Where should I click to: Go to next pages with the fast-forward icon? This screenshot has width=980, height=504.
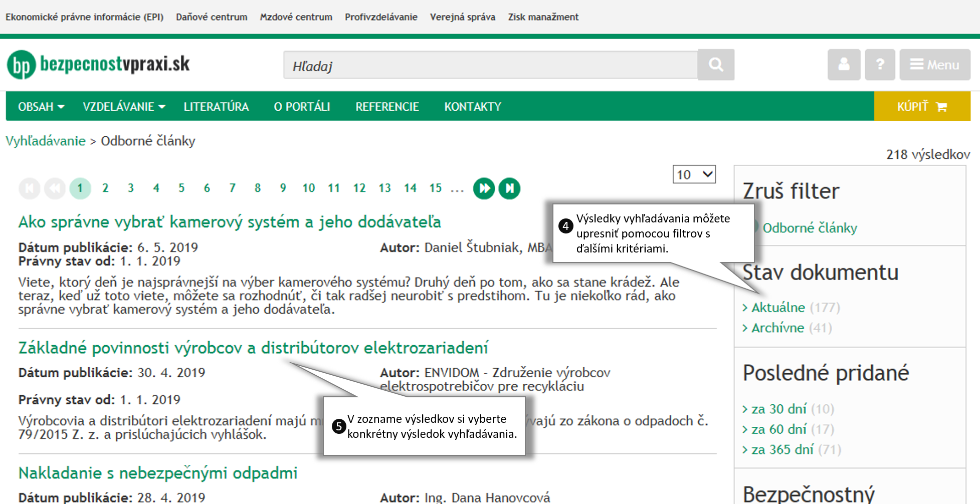[x=484, y=188]
